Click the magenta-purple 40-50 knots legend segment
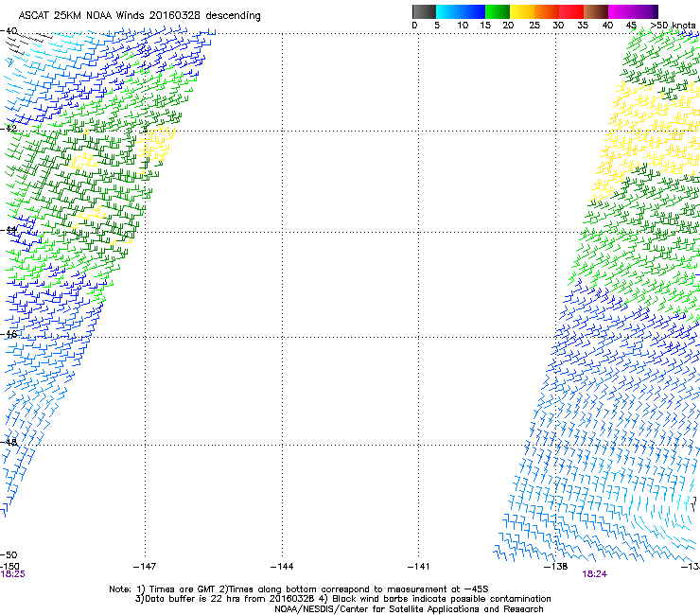 (633, 11)
